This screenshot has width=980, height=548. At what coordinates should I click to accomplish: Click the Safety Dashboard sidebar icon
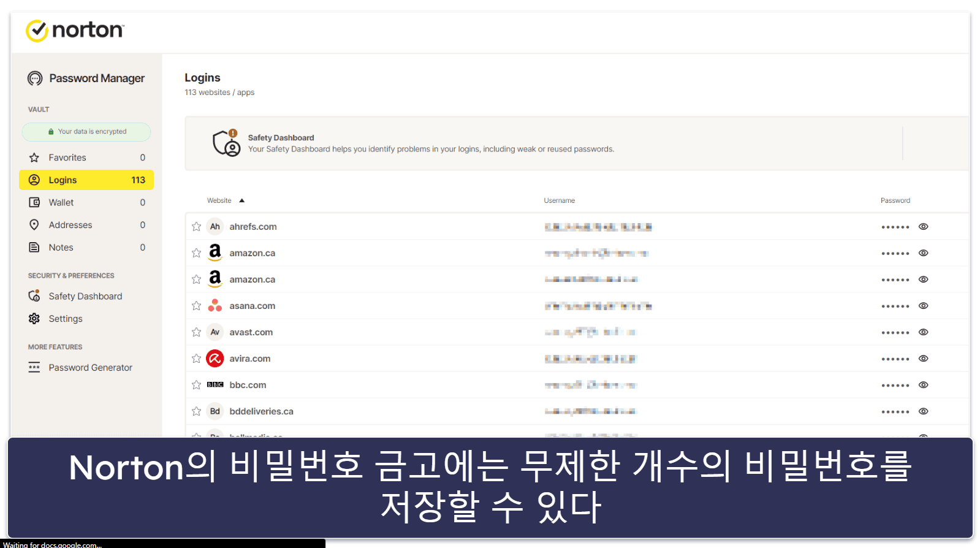coord(34,296)
